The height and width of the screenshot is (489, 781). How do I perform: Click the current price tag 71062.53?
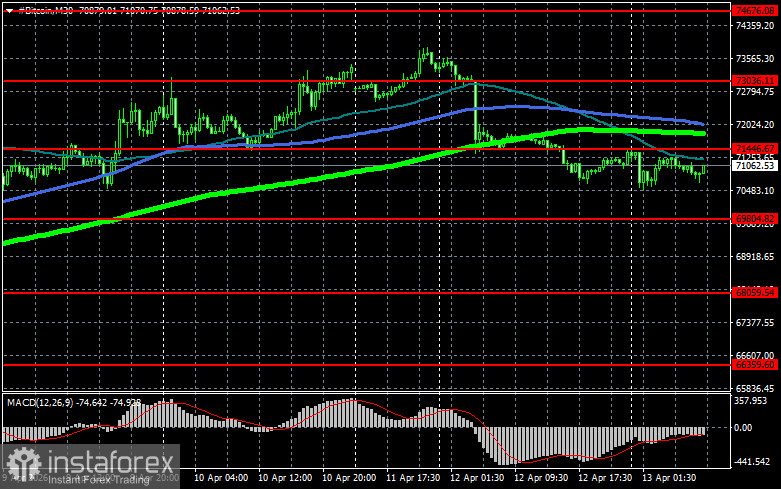(x=755, y=165)
